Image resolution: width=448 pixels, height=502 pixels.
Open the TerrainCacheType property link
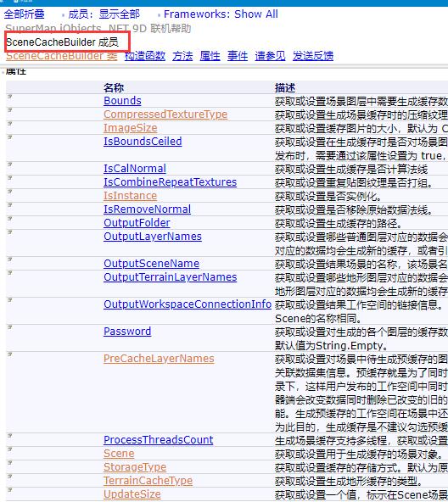148,481
